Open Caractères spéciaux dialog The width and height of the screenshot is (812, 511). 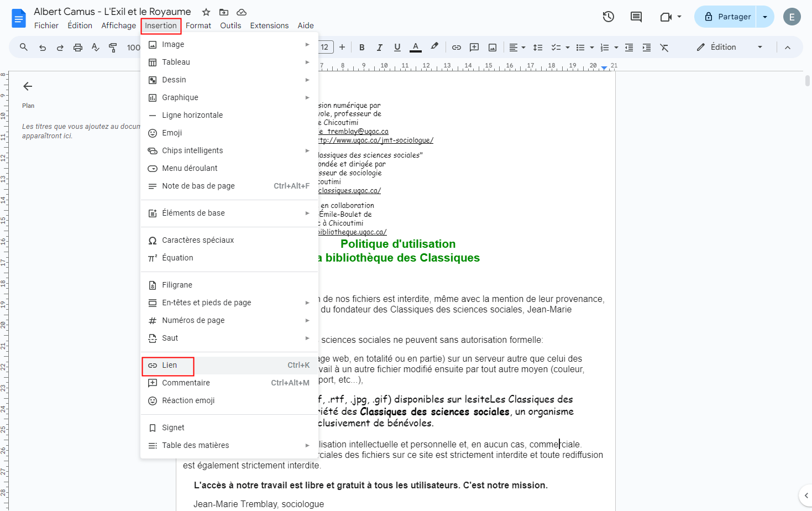pos(229,240)
